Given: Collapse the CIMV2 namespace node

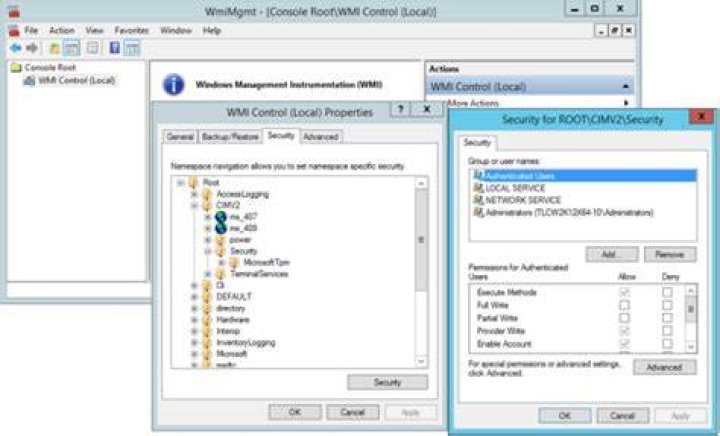Looking at the screenshot, I should click(x=194, y=205).
